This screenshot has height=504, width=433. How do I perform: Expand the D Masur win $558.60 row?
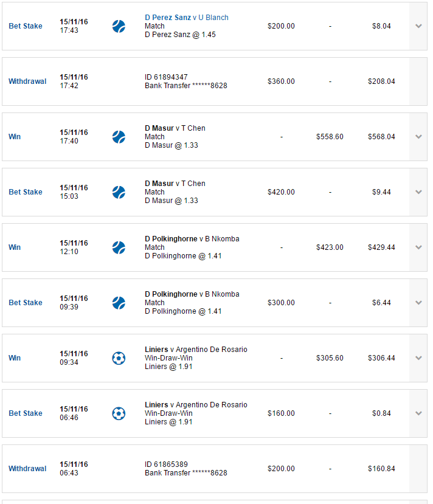tap(418, 137)
